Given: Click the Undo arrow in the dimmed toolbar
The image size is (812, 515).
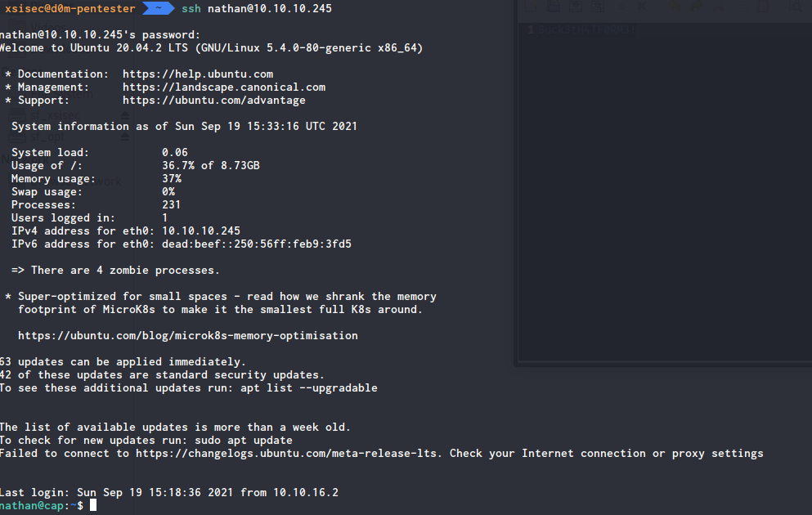Looking at the screenshot, I should [x=675, y=7].
